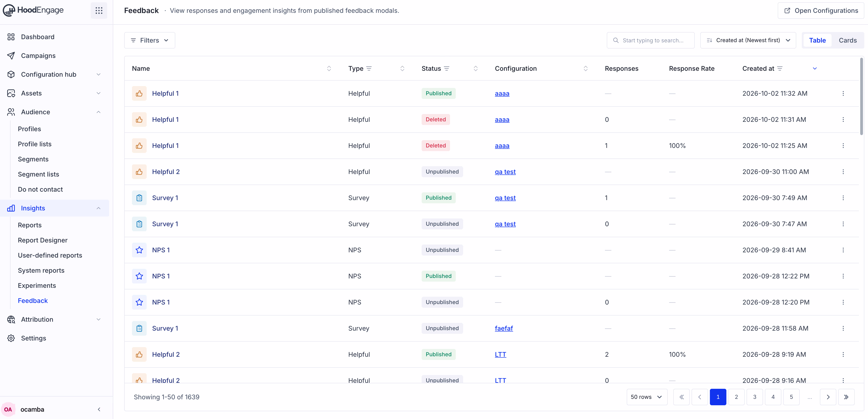The height and width of the screenshot is (419, 868).
Task: Open the Report Designer page
Action: 42,240
